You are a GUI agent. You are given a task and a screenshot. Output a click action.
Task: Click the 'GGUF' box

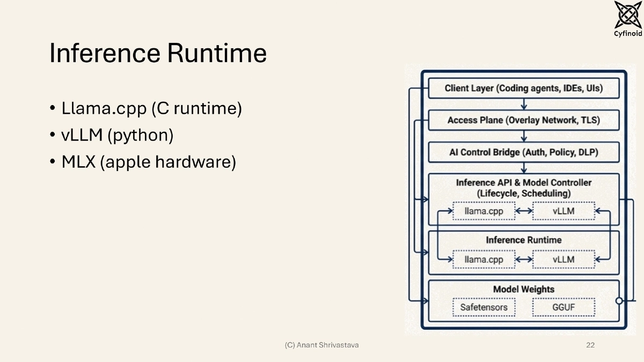[563, 308]
